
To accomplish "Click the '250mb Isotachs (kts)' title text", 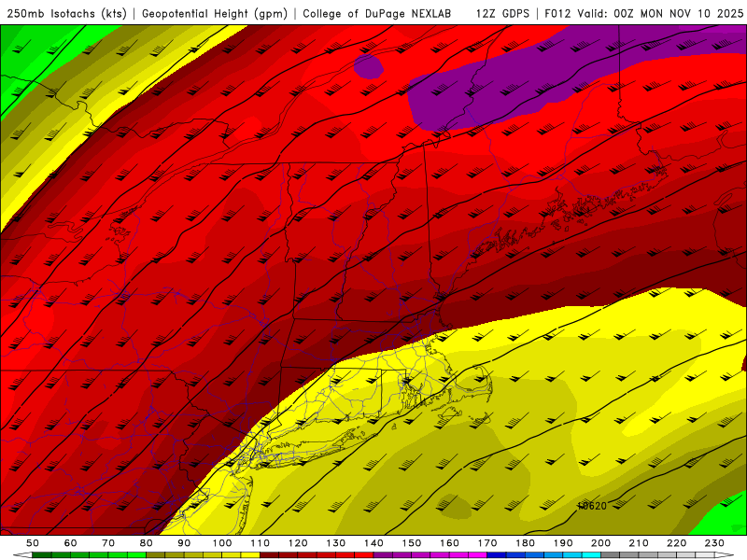I will (66, 14).
